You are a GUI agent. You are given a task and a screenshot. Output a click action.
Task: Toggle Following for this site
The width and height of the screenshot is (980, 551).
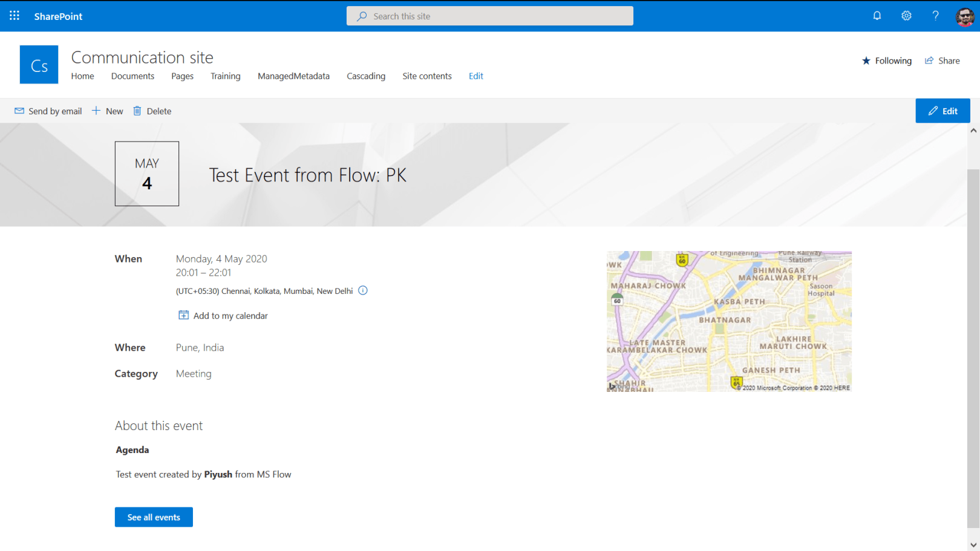click(886, 60)
